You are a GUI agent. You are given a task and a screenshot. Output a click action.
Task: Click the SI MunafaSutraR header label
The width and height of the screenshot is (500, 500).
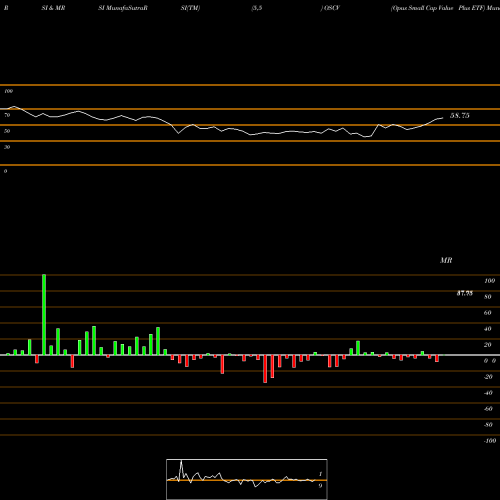pyautogui.click(x=123, y=8)
